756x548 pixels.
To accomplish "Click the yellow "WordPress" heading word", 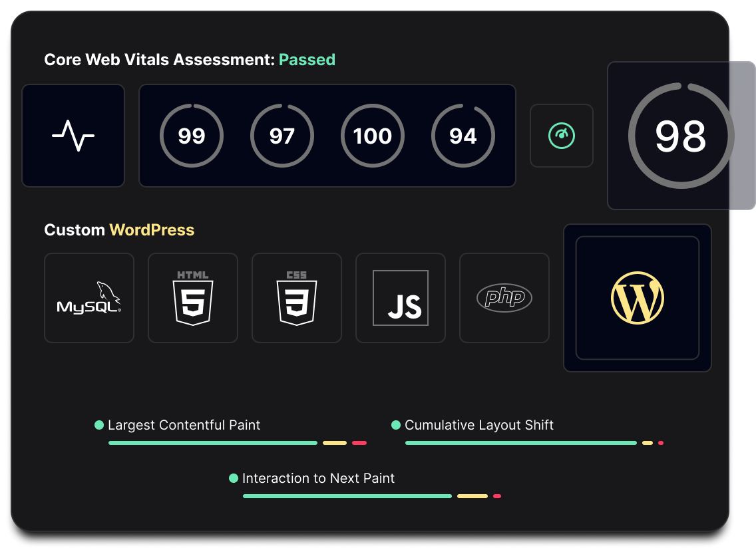I will 152,230.
